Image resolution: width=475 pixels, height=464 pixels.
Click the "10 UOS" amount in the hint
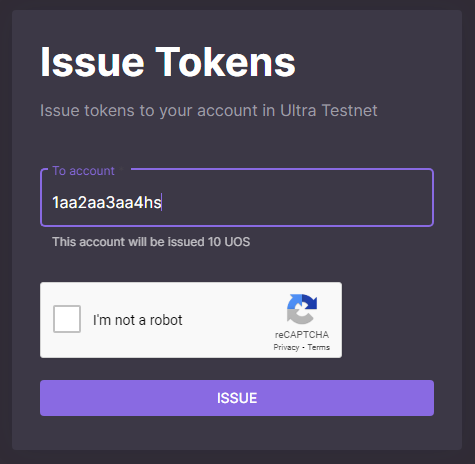pyautogui.click(x=229, y=242)
